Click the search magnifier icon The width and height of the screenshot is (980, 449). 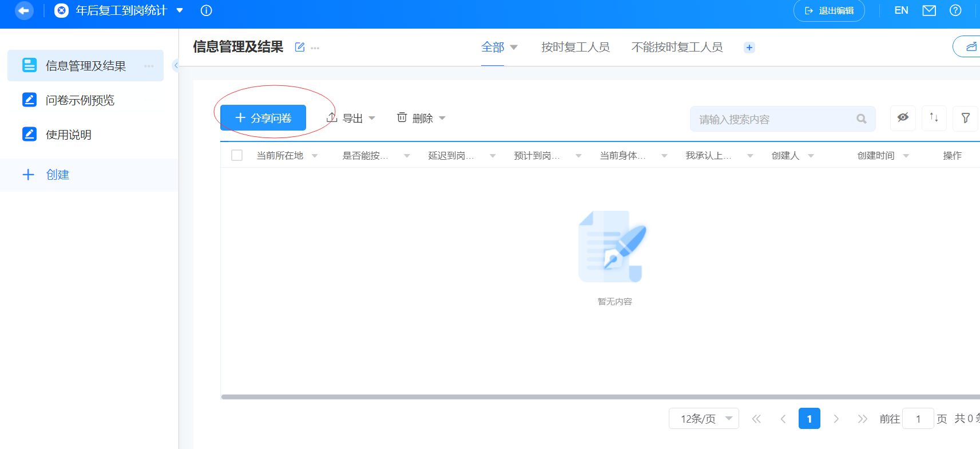click(x=862, y=119)
